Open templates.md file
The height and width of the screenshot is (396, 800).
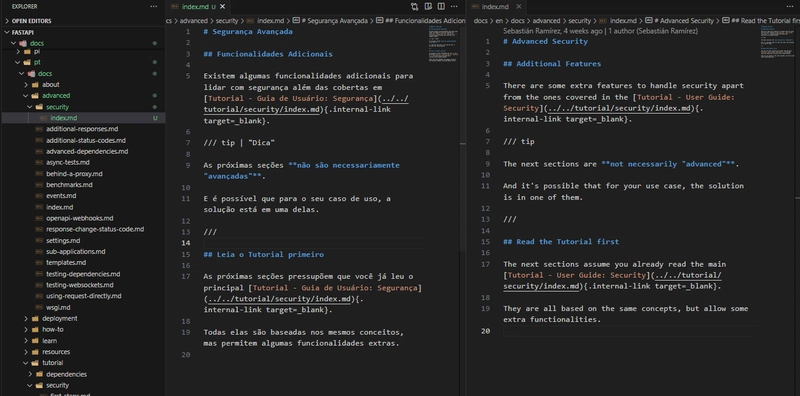[x=66, y=263]
